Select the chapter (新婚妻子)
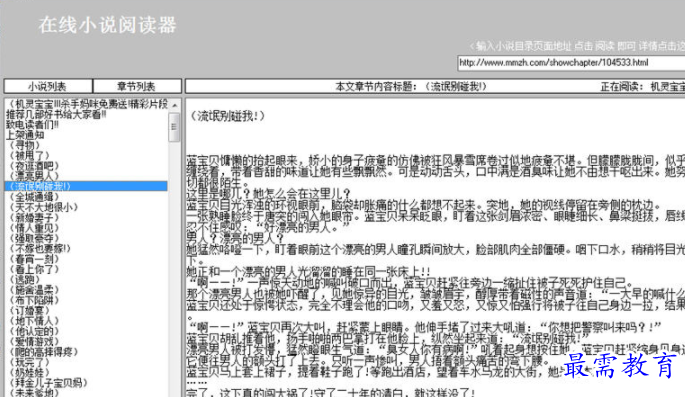The width and height of the screenshot is (685, 397). [x=35, y=217]
